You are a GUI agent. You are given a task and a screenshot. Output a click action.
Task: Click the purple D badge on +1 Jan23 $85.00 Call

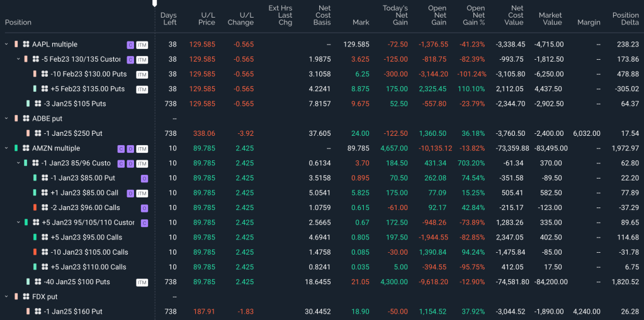130,193
